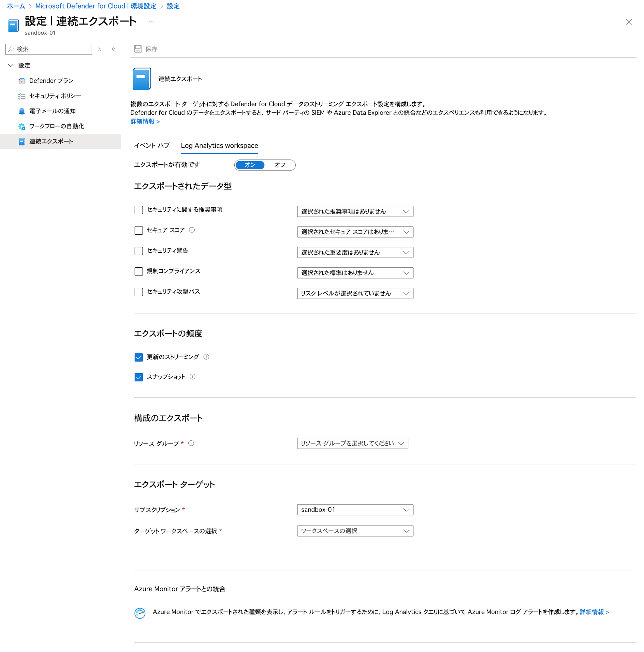Click the sandbox-01 subtitle text

pyautogui.click(x=40, y=33)
